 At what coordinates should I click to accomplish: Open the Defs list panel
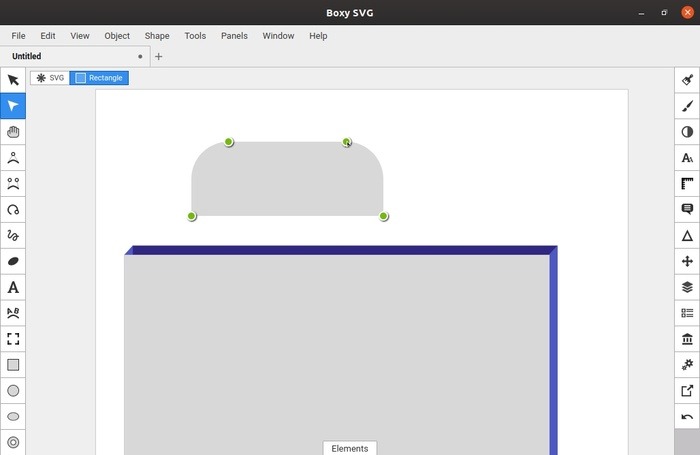click(x=687, y=313)
